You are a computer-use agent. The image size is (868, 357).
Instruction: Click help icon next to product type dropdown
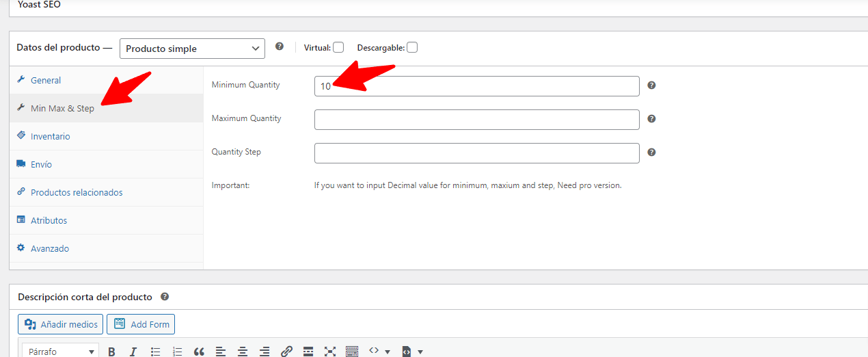pos(280,47)
